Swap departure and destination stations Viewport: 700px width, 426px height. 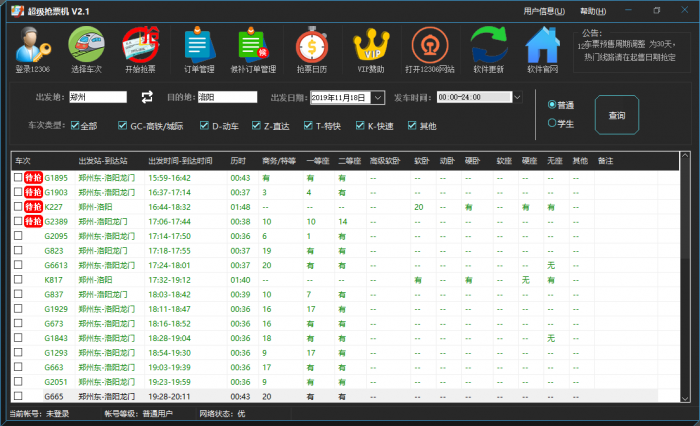[147, 97]
